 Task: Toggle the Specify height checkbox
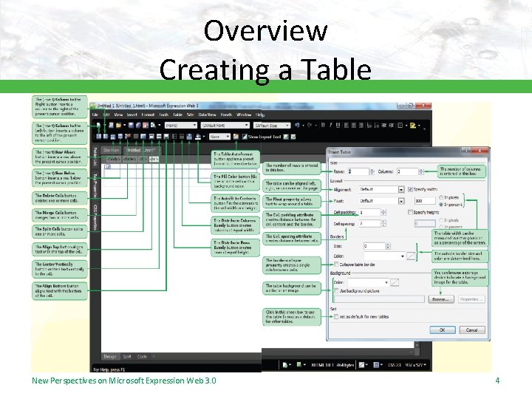(x=410, y=212)
